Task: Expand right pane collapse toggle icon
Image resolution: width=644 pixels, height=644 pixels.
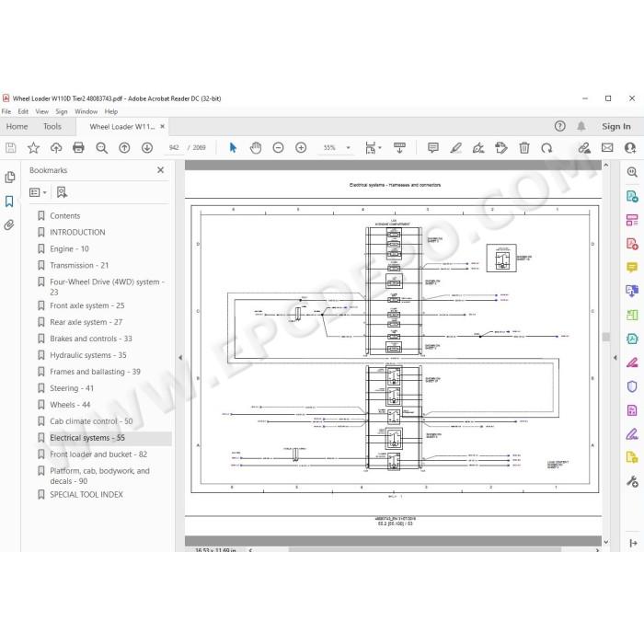Action: click(633, 543)
